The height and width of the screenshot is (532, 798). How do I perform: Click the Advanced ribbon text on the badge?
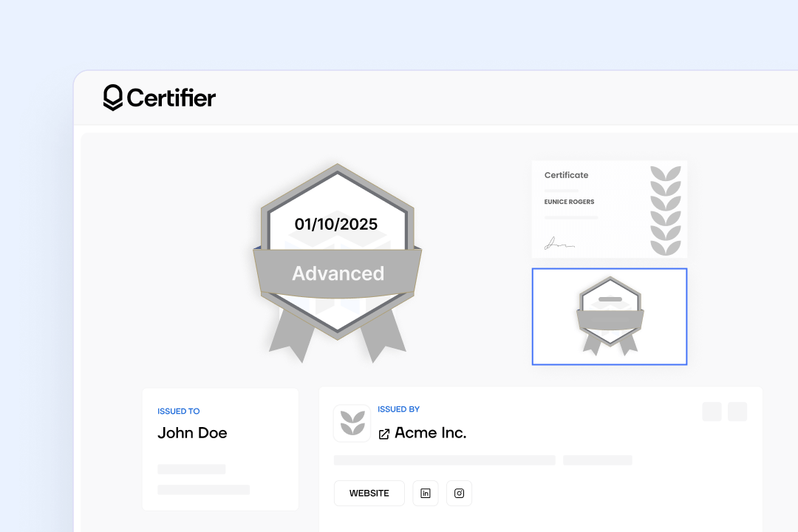coord(338,273)
